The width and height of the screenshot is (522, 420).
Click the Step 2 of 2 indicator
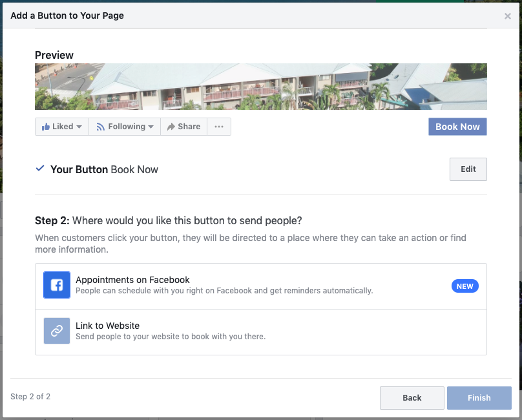pyautogui.click(x=30, y=396)
